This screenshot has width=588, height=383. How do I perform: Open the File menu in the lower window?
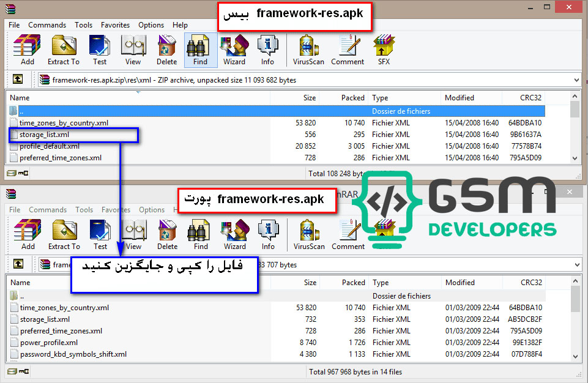[x=15, y=210]
